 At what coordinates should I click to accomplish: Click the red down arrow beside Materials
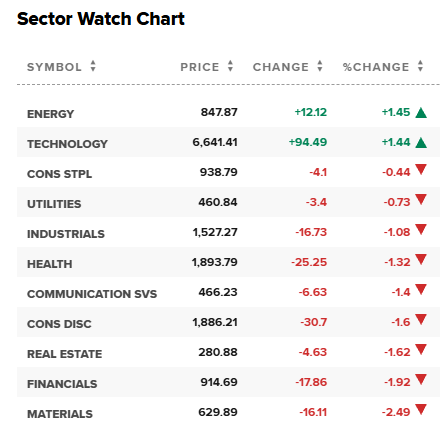(x=421, y=409)
